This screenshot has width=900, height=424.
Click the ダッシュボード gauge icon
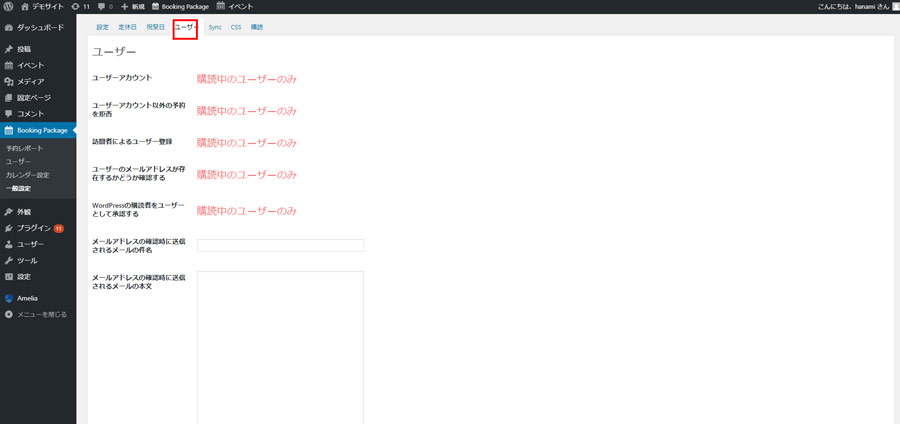click(9, 28)
